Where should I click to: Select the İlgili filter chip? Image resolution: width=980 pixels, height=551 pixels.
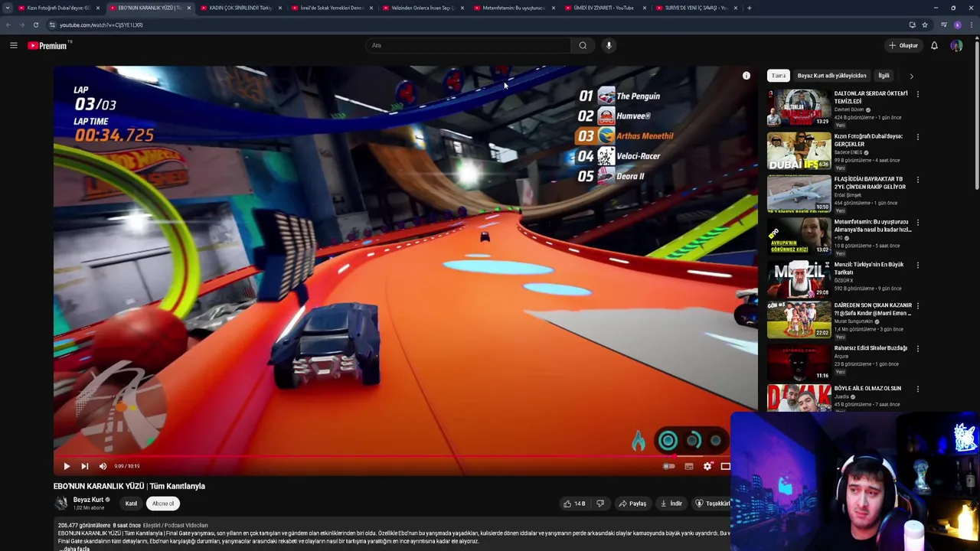[x=884, y=76]
